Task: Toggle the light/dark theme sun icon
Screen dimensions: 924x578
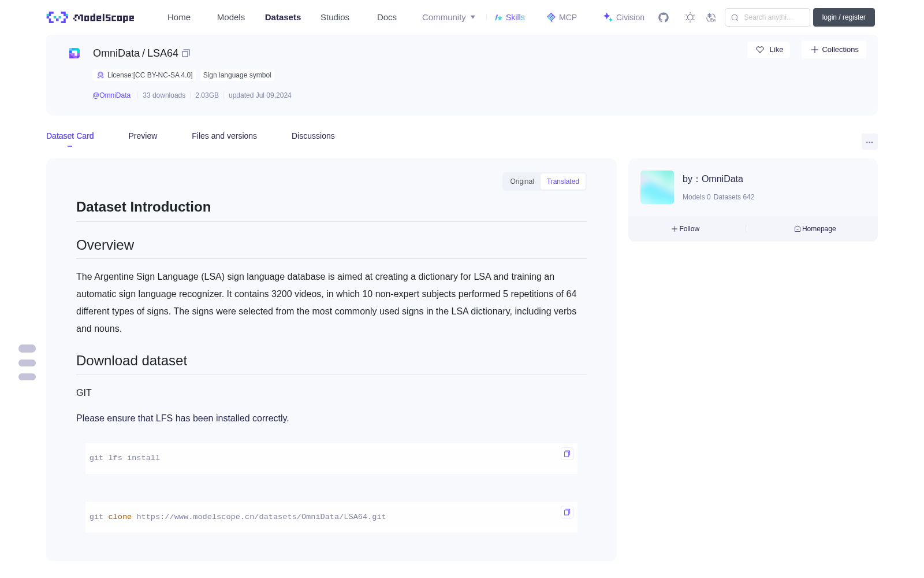Action: [x=690, y=17]
